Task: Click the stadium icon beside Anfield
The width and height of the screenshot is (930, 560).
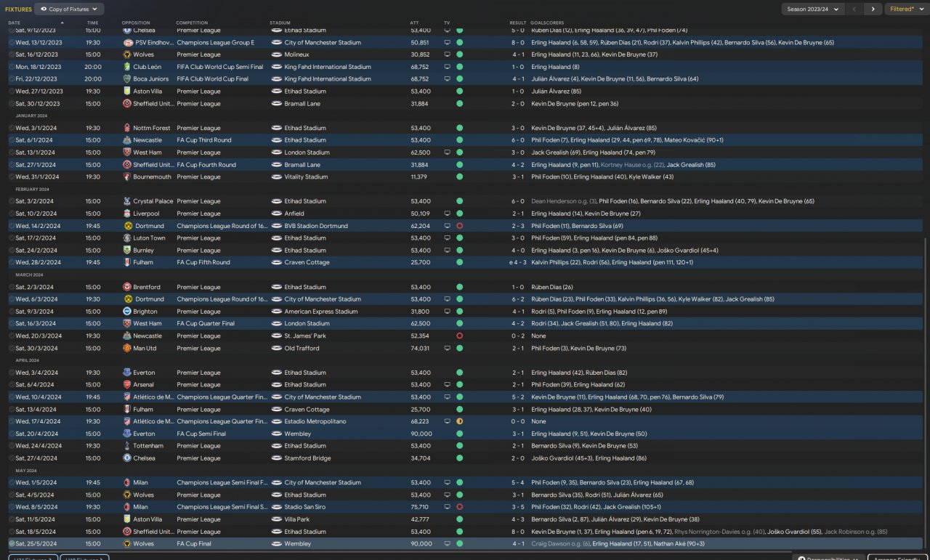Action: point(277,214)
